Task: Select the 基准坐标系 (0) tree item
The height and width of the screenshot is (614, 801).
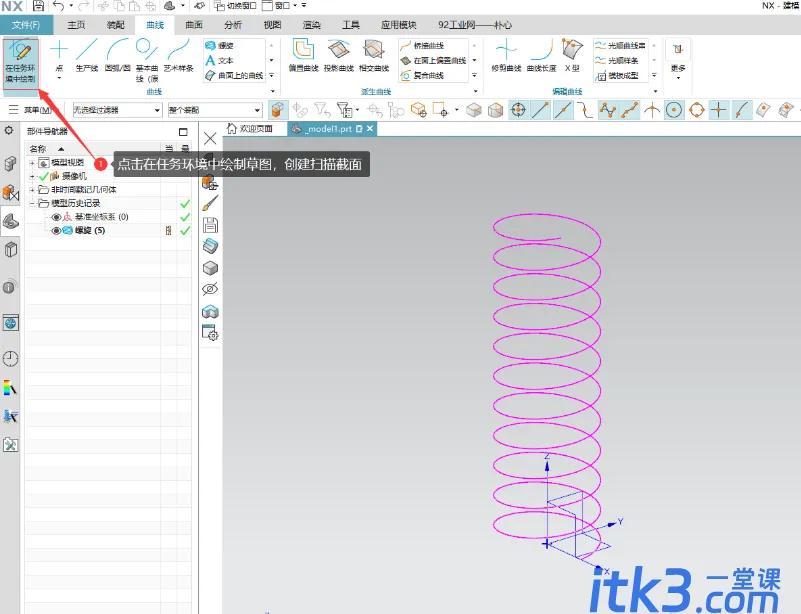Action: (102, 217)
